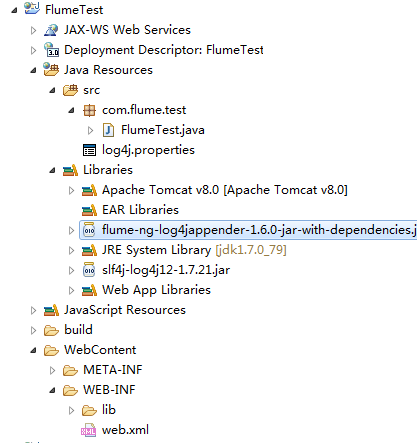Screen dimensions: 417x443
Task: Click the slf4j-log4j12 jar icon
Action: 89,270
